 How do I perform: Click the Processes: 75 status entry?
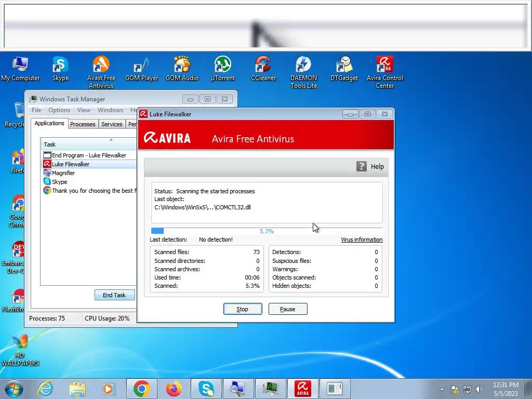47,318
